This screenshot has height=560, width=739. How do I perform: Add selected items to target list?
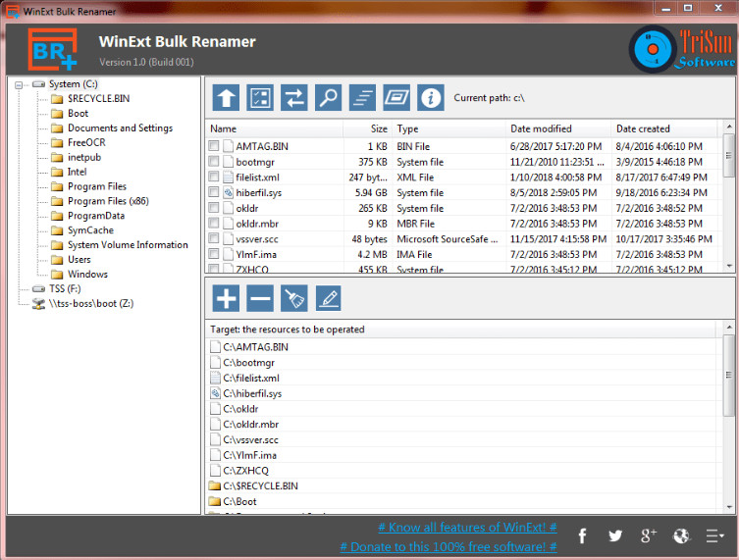(x=226, y=298)
